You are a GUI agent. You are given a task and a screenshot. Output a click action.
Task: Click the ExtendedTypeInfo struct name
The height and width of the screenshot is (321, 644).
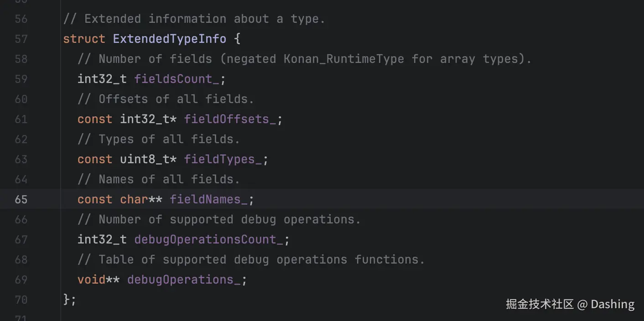coord(169,39)
